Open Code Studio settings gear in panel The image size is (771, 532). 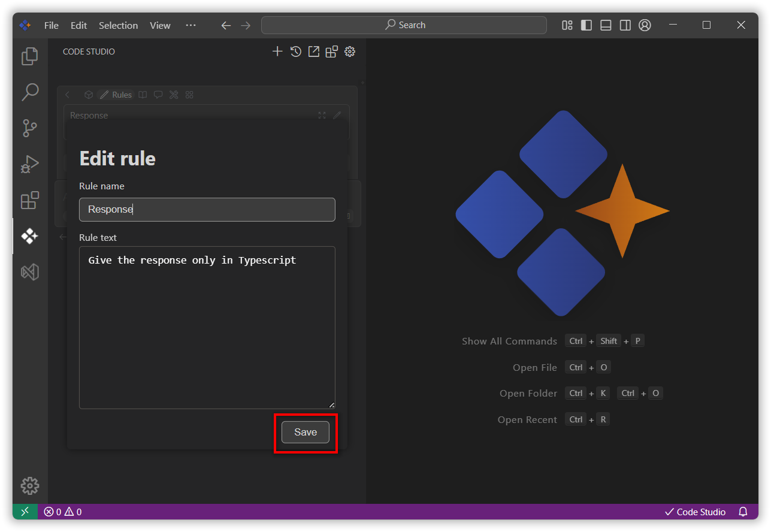[350, 52]
